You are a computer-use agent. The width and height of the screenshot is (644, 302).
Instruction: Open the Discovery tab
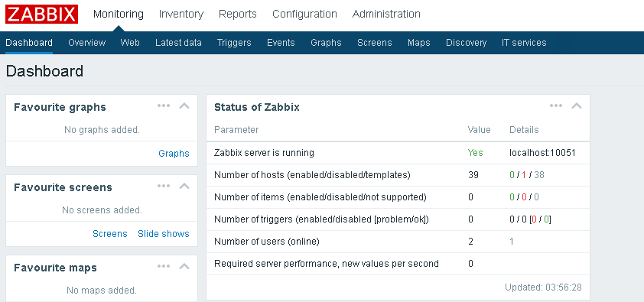pos(466,43)
